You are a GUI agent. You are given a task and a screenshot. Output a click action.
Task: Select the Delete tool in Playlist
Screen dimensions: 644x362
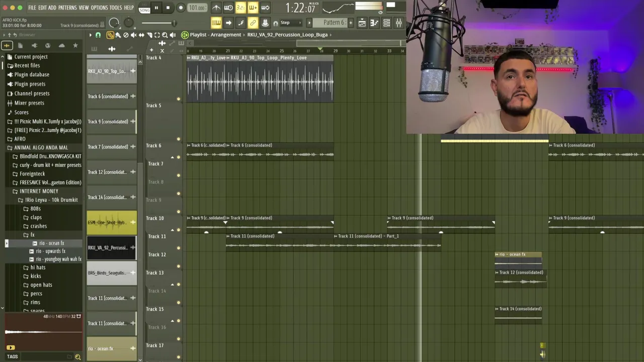(126, 35)
